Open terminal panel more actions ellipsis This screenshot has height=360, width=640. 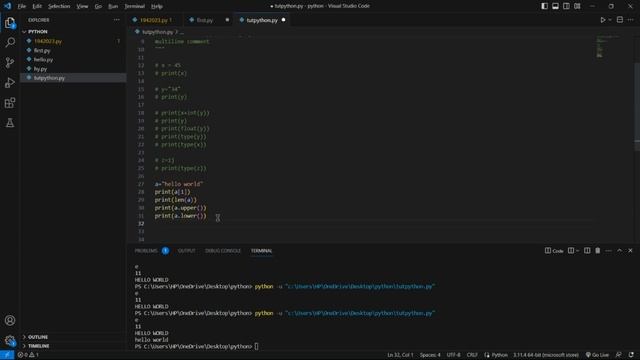[609, 251]
